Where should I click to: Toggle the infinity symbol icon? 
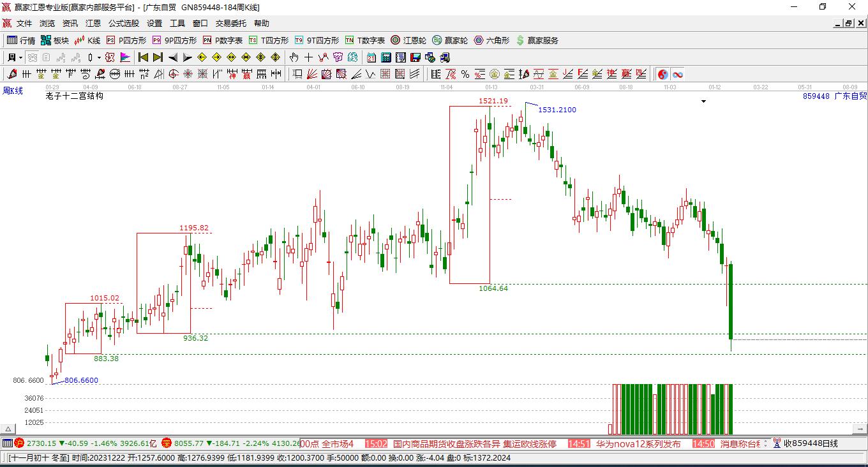click(x=678, y=74)
